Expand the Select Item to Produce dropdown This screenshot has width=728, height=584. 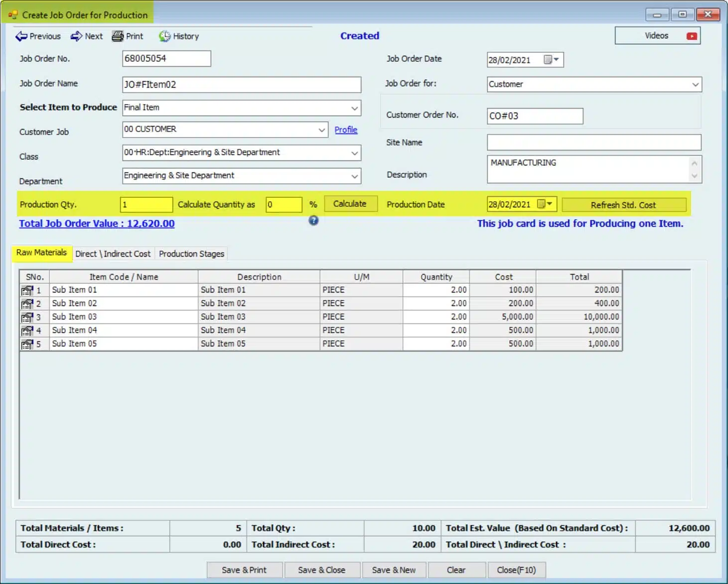click(354, 108)
